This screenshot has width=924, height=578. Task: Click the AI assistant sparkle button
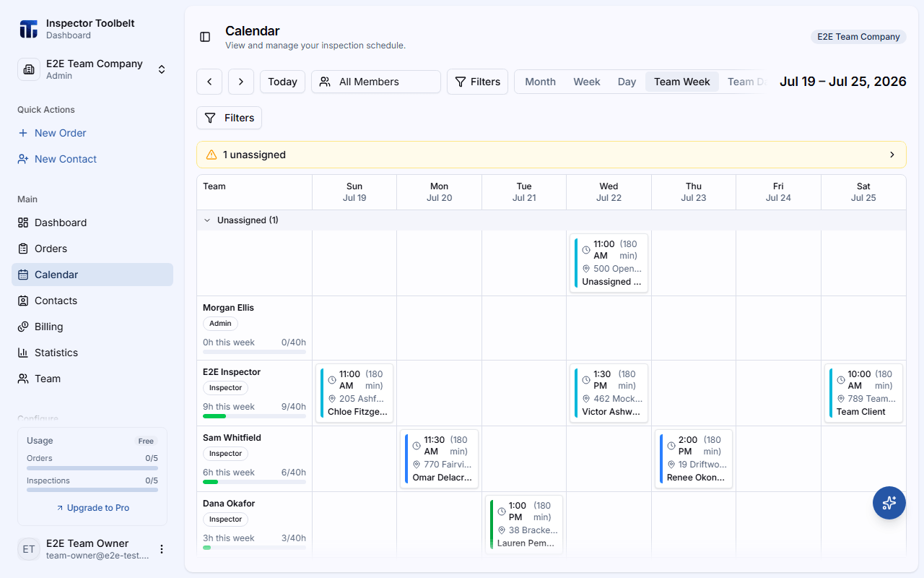[889, 503]
